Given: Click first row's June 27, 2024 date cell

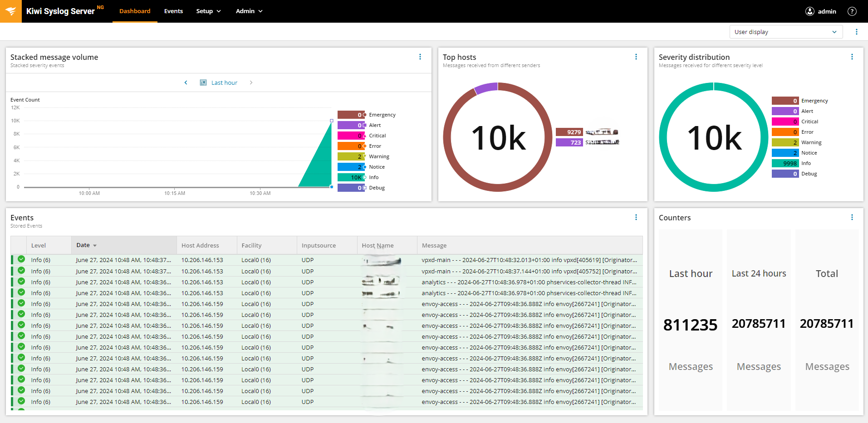Looking at the screenshot, I should point(123,260).
